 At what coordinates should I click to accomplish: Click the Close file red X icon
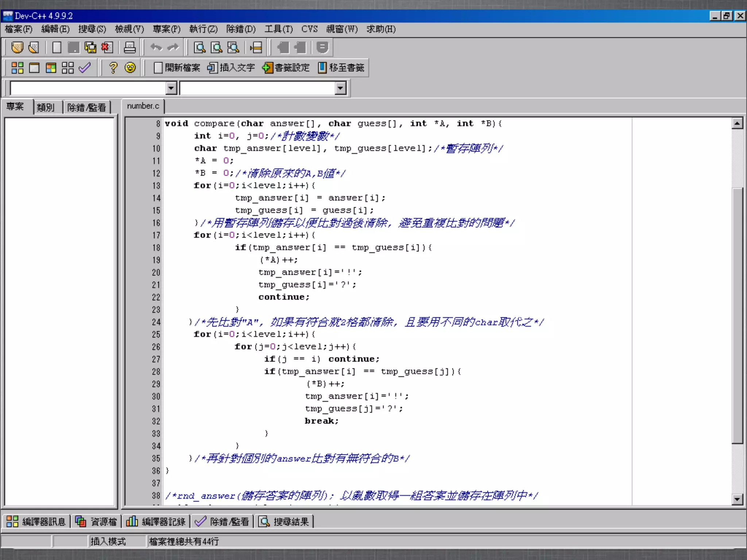coord(107,47)
